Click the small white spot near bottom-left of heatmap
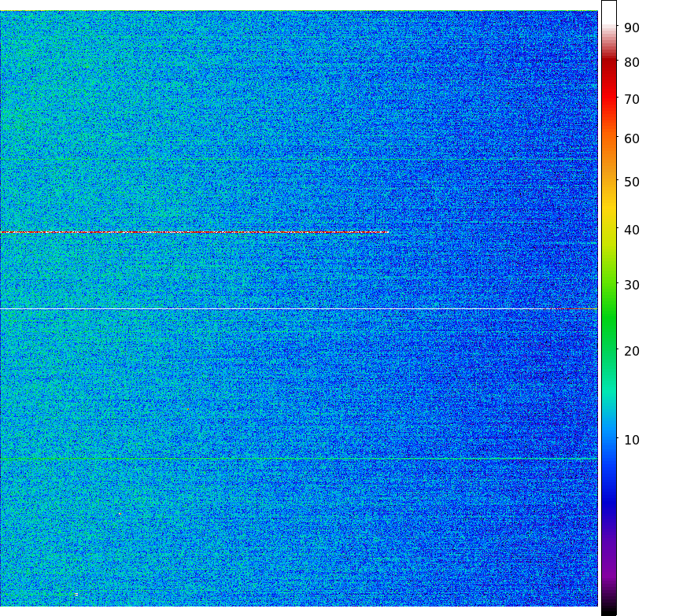683x616 pixels. [x=76, y=594]
